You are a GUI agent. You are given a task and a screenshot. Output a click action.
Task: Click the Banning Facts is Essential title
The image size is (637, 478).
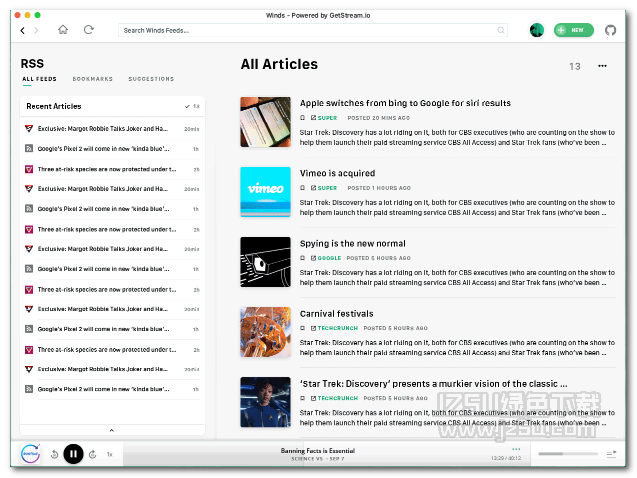pyautogui.click(x=318, y=450)
